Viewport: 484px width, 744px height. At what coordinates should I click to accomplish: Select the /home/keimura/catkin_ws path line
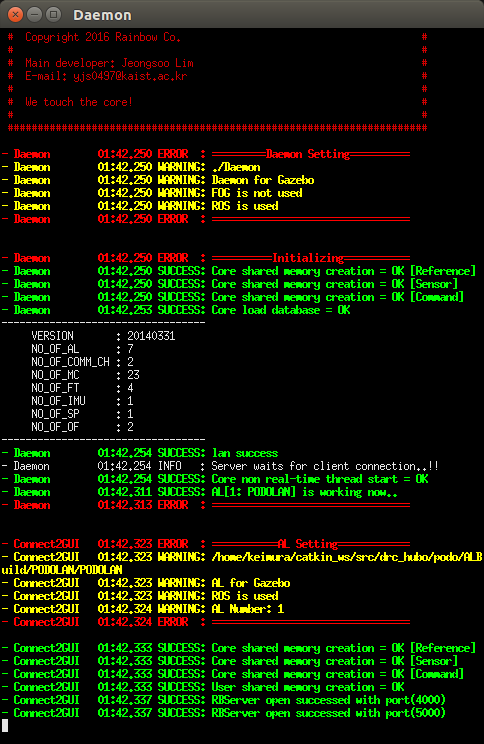pos(242,557)
